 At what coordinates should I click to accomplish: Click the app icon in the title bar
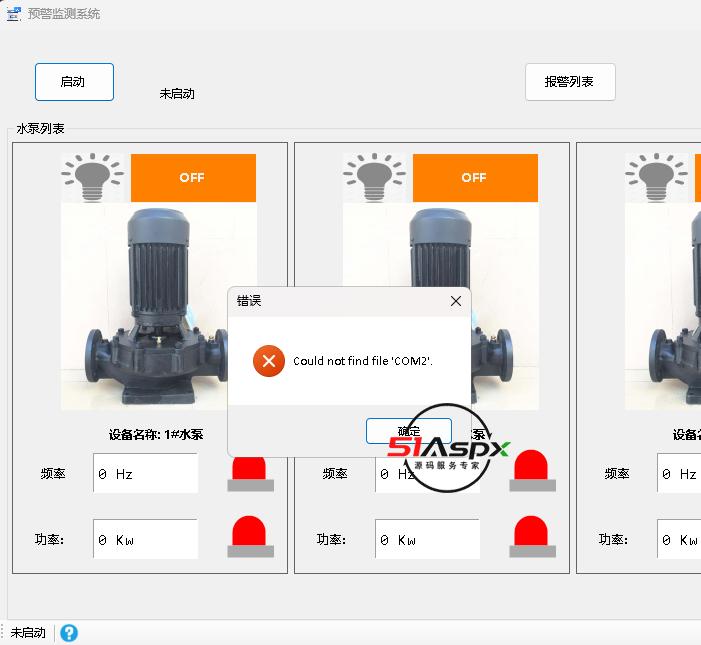[x=13, y=14]
